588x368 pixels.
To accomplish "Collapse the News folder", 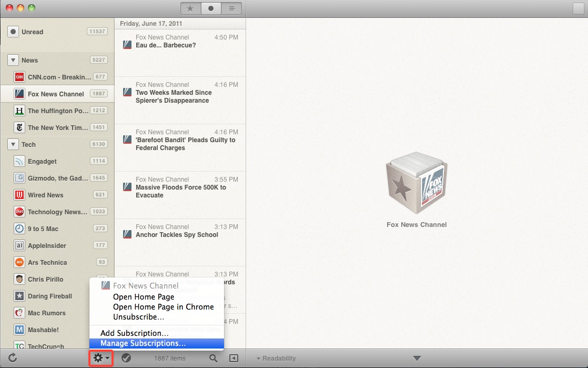I will (13, 60).
